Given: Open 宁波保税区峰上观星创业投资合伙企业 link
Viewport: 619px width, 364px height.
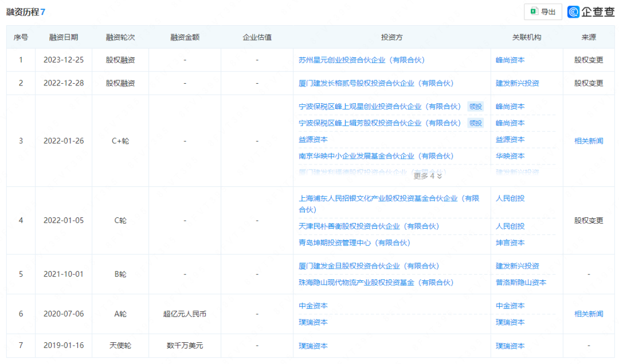Looking at the screenshot, I should (380, 107).
